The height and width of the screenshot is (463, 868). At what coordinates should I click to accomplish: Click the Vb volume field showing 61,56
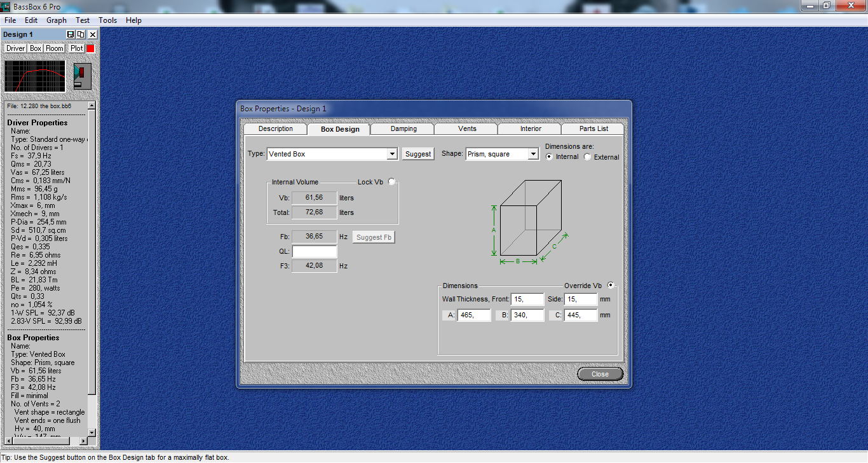coord(314,198)
